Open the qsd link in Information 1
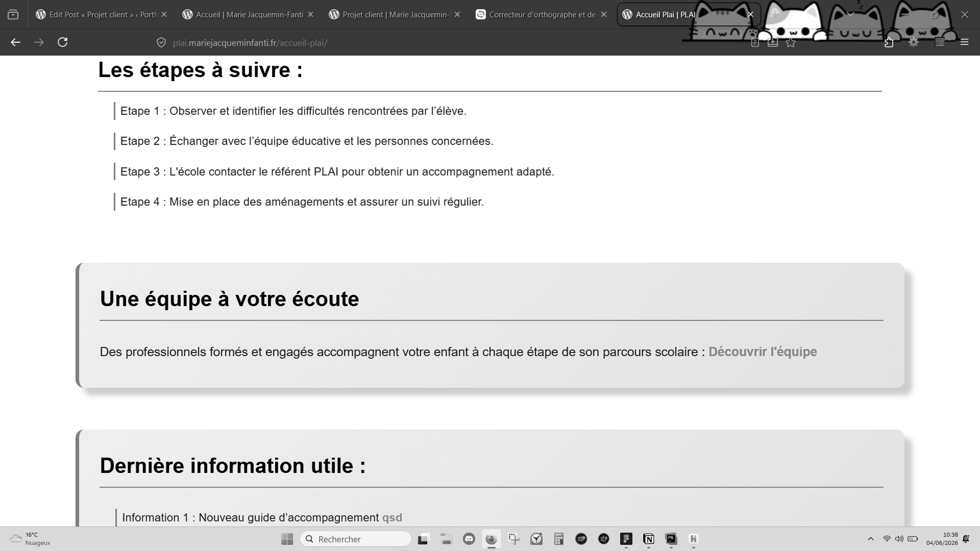 392,517
